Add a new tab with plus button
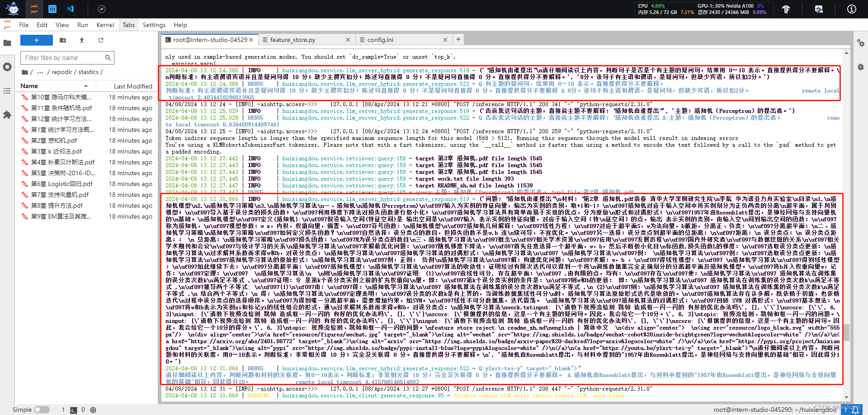868x415 pixels. pos(458,40)
